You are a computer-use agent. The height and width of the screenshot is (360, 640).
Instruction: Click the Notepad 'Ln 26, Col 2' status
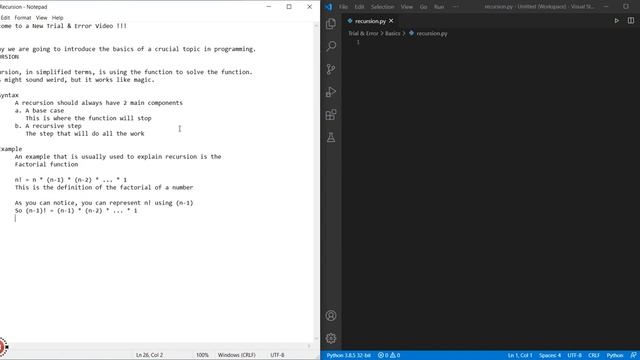149,355
